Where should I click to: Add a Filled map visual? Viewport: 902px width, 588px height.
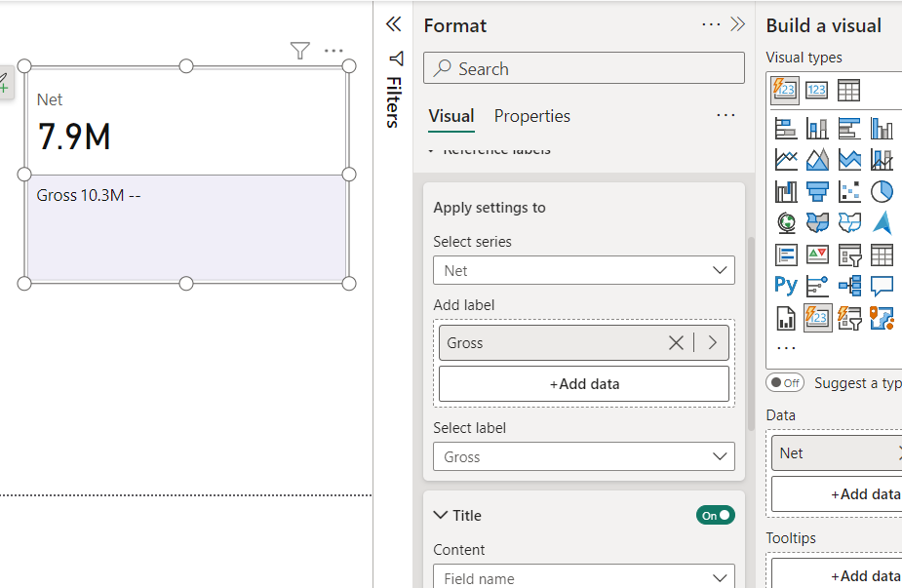tap(817, 222)
